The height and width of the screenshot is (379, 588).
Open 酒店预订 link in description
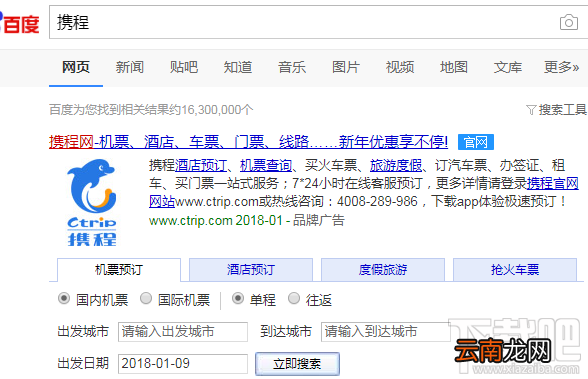[201, 165]
